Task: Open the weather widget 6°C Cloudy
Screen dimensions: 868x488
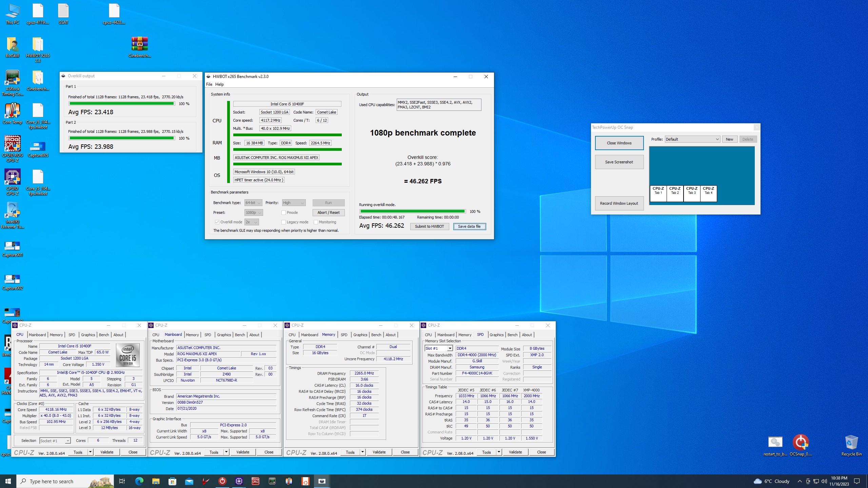Action: (x=772, y=481)
